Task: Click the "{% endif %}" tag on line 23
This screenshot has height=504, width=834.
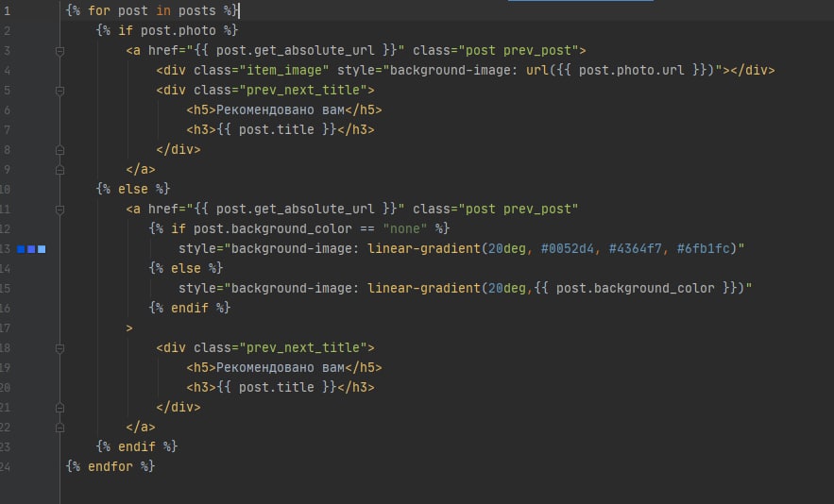Action: pyautogui.click(x=137, y=447)
